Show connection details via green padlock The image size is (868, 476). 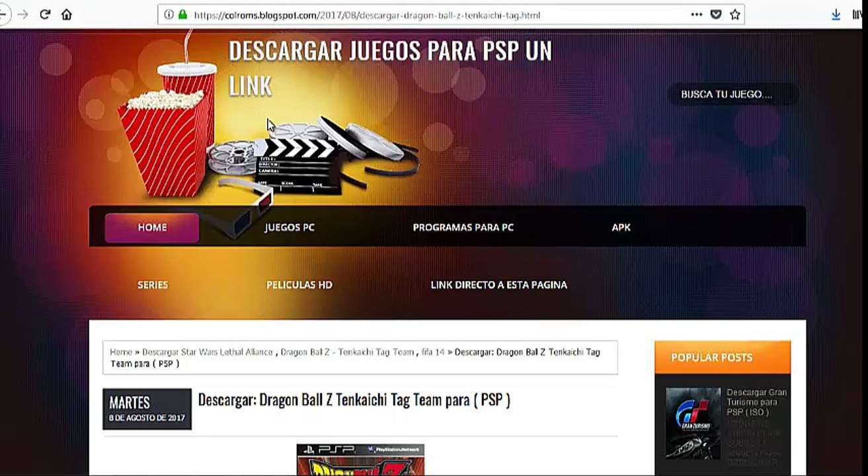click(182, 14)
